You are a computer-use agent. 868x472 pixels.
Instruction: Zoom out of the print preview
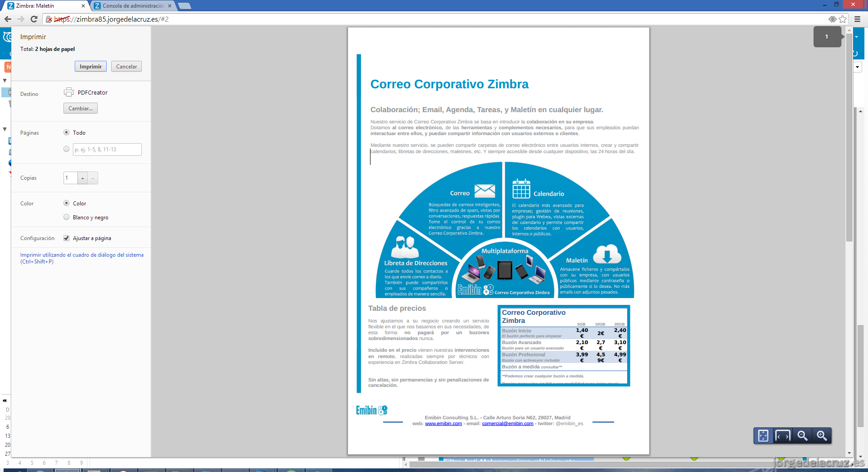(802, 436)
